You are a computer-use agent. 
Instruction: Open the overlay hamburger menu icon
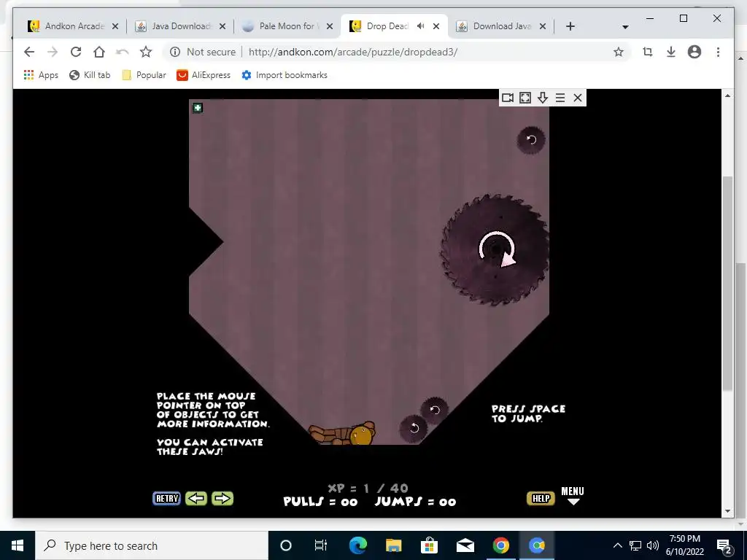pos(560,98)
